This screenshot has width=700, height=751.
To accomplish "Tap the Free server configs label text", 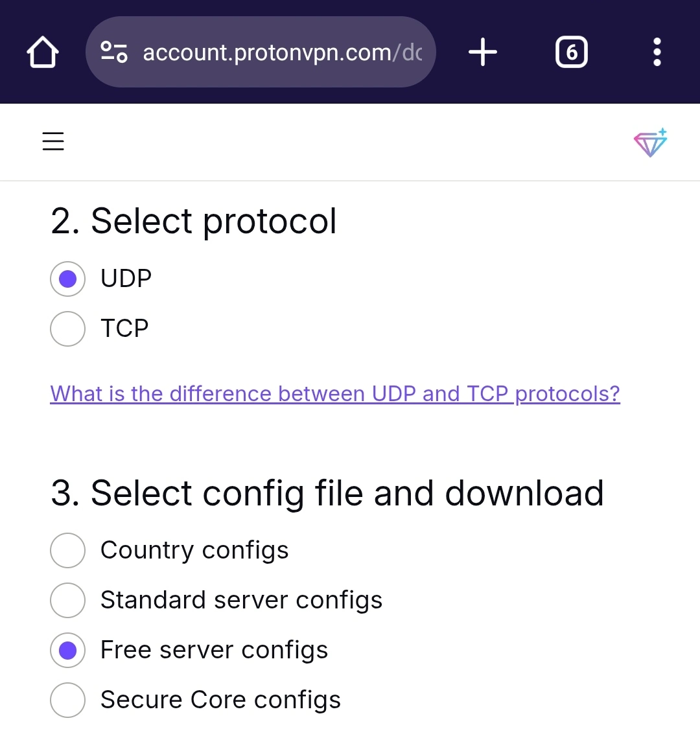I will [x=214, y=650].
